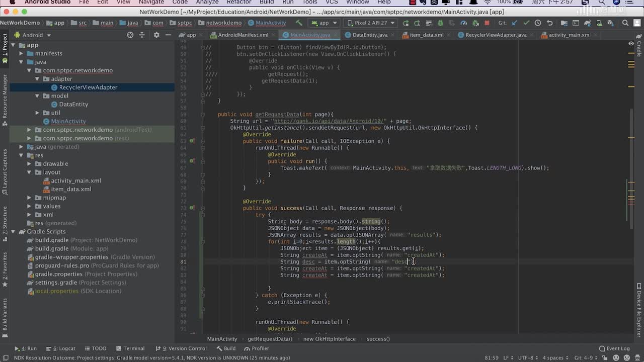Collapse the layout folder in tree
The image size is (644, 362).
(29, 172)
